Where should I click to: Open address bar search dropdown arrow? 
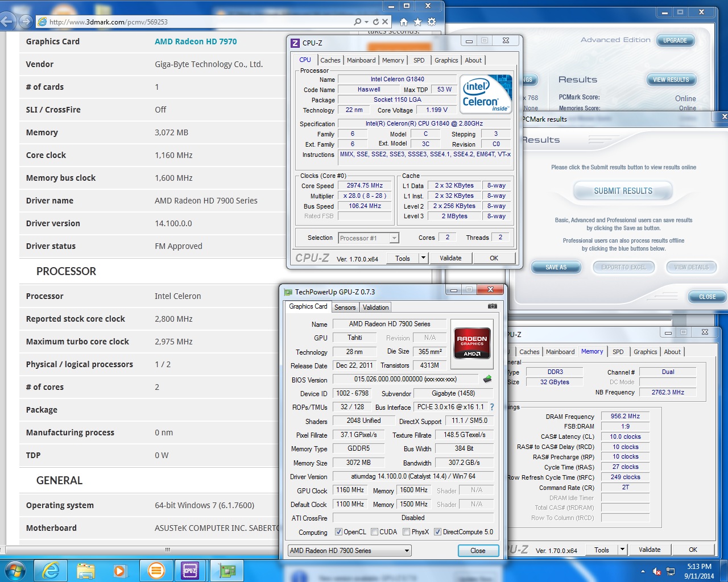click(366, 22)
